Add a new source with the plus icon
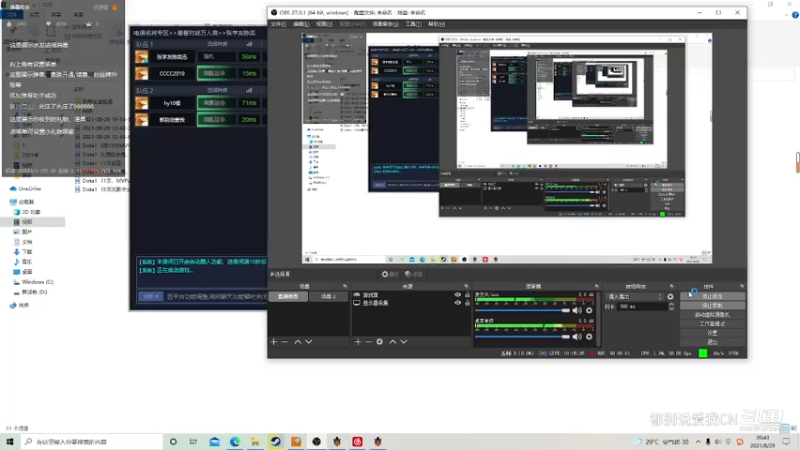 coord(358,341)
